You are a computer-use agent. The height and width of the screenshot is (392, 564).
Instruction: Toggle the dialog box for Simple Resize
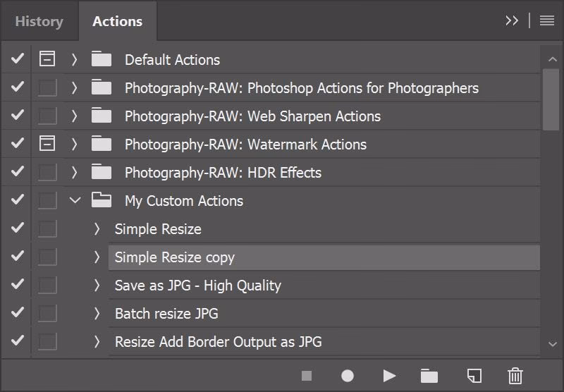pyautogui.click(x=47, y=228)
